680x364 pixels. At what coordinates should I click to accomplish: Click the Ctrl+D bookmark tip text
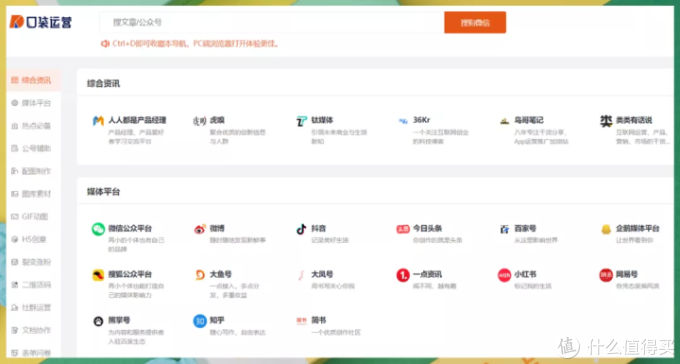pyautogui.click(x=196, y=44)
